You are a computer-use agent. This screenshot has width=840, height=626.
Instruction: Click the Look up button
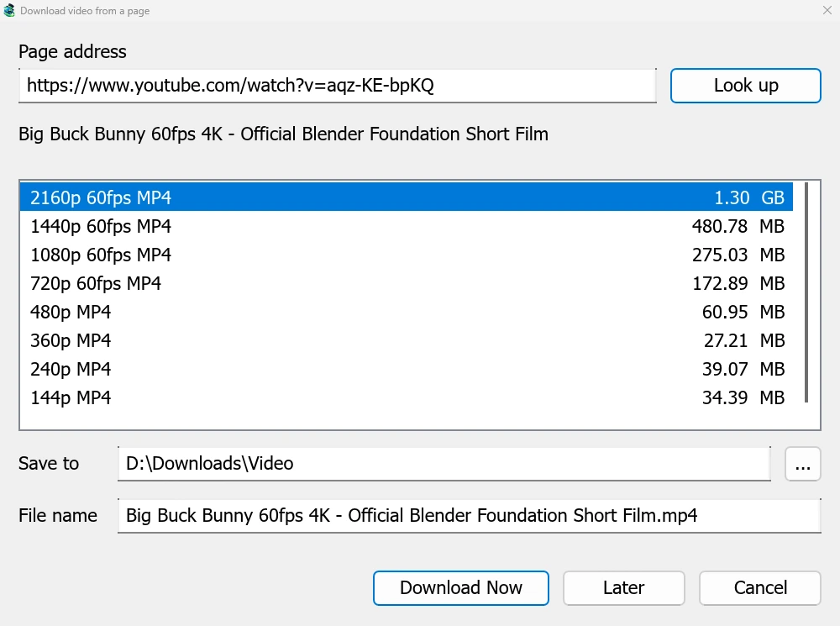(745, 85)
